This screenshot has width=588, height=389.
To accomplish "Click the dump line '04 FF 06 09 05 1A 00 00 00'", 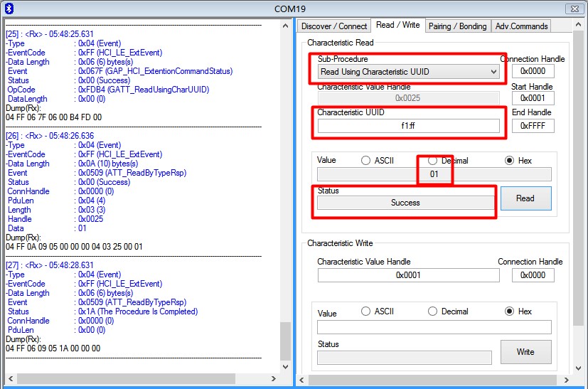I will [x=53, y=348].
